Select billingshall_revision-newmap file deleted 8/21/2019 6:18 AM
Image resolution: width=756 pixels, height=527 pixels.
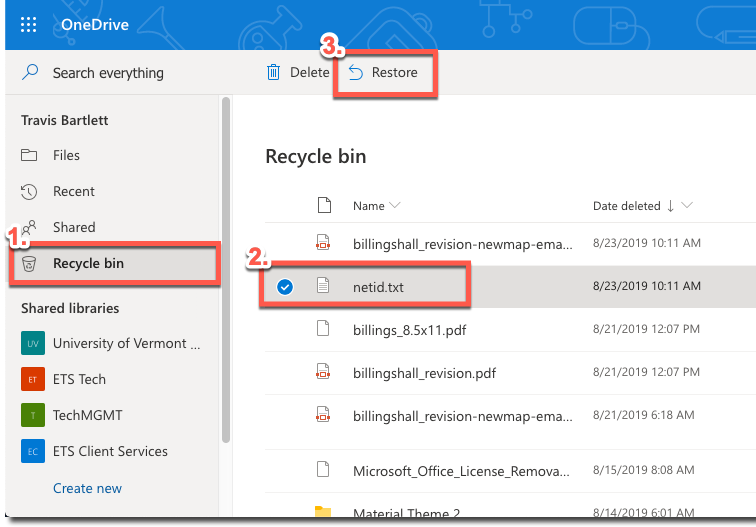tap(462, 416)
